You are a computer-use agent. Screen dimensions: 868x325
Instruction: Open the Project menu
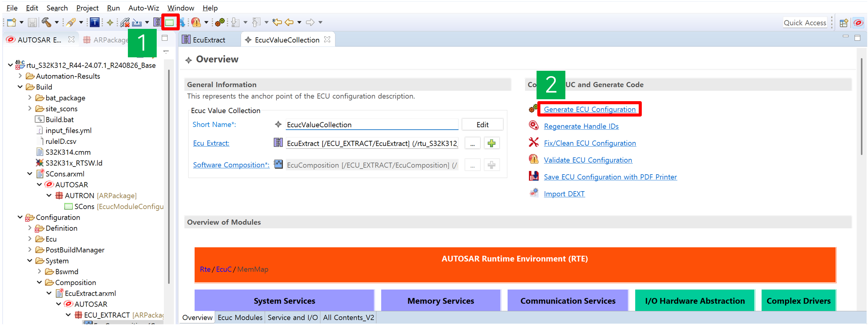(x=87, y=8)
